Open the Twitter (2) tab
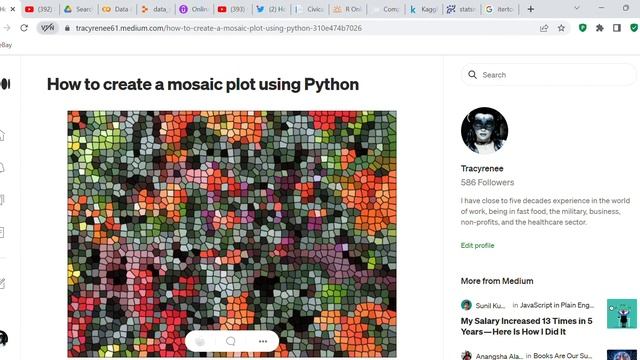Image resolution: width=640 pixels, height=360 pixels. (271, 9)
